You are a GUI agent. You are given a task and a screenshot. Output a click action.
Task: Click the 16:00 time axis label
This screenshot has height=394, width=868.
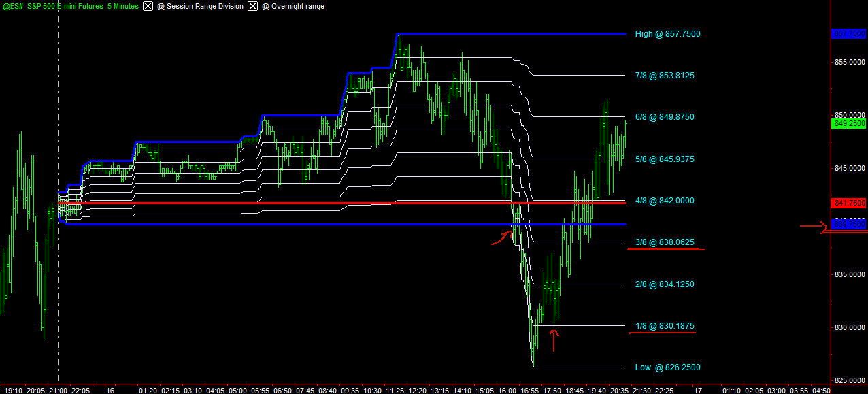pyautogui.click(x=507, y=391)
